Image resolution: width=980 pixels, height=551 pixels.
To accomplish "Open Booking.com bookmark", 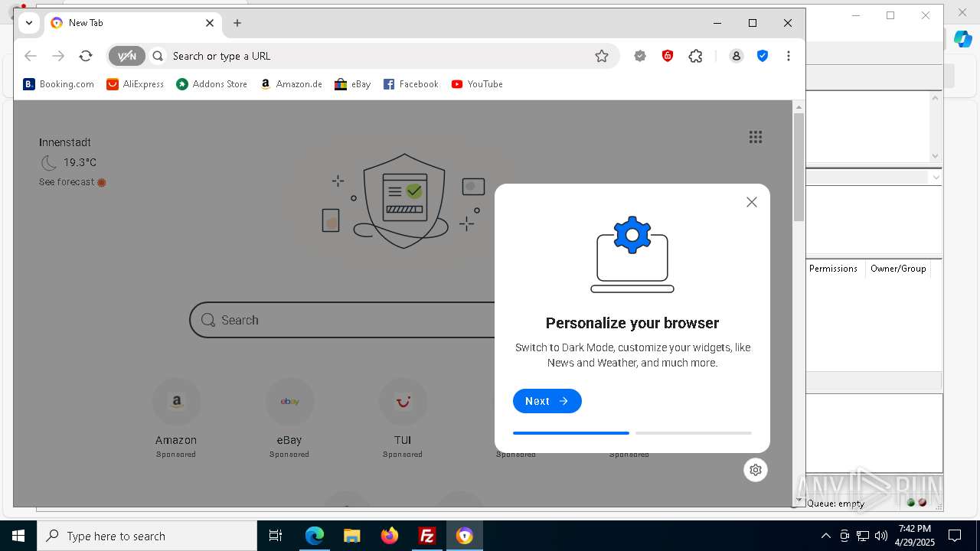I will point(59,84).
